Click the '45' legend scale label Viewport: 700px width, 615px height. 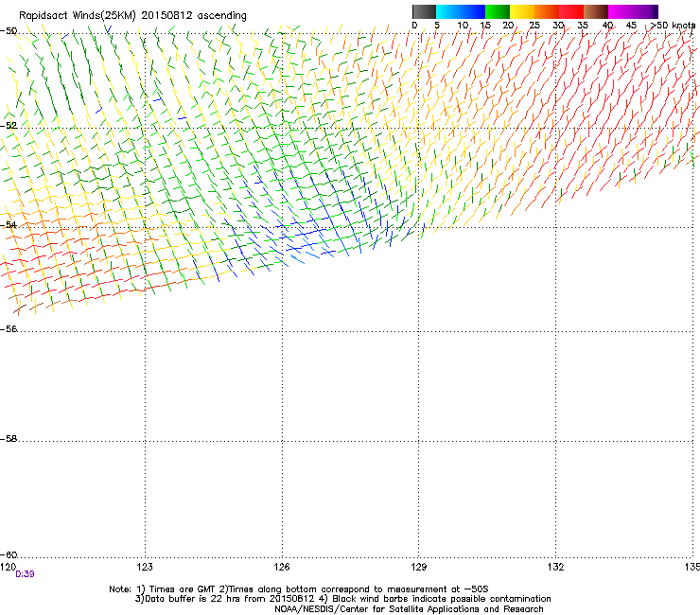point(631,26)
